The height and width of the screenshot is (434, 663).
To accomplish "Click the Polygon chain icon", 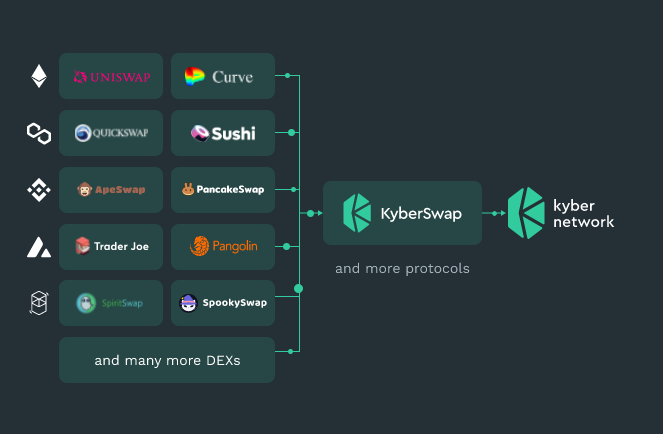I will coord(39,133).
